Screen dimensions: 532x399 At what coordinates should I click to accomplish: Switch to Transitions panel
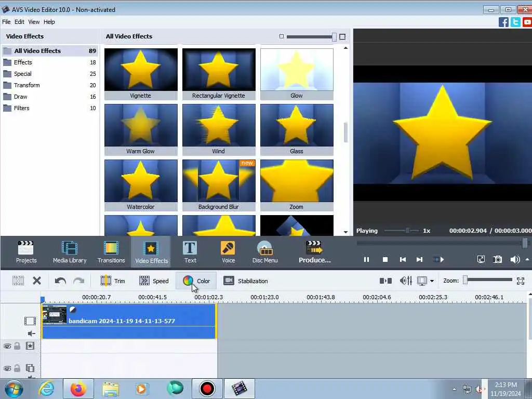(x=111, y=252)
